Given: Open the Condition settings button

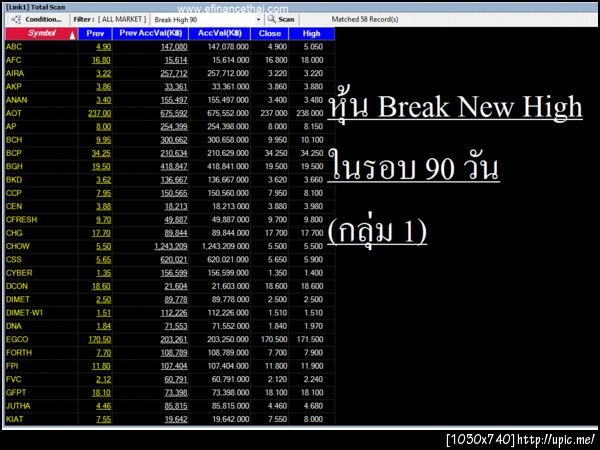Looking at the screenshot, I should click(36, 20).
